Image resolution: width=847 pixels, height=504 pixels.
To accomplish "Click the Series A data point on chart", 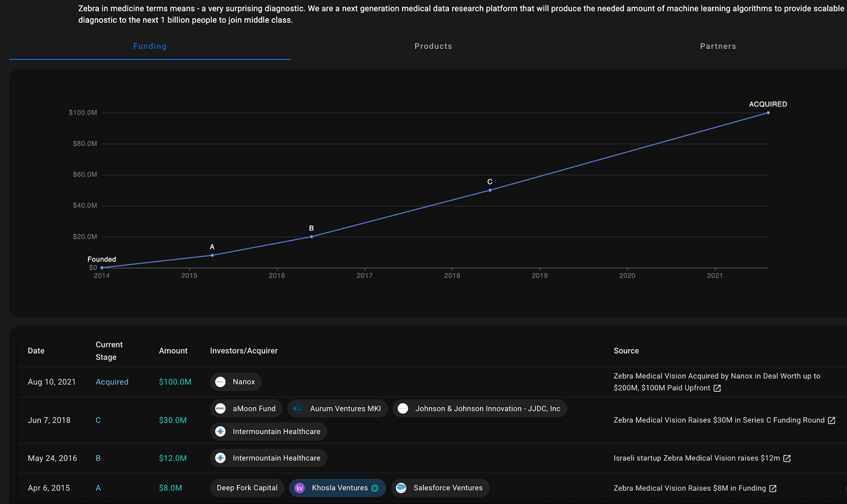I will pyautogui.click(x=212, y=255).
